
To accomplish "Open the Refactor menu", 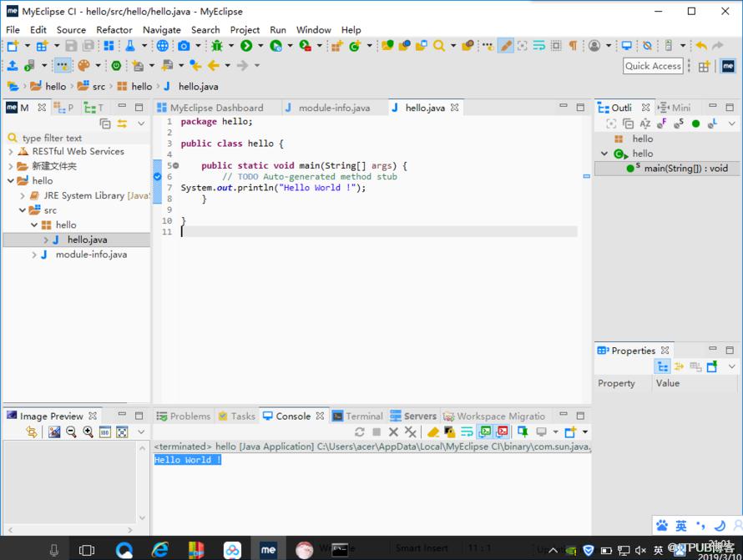I will pyautogui.click(x=114, y=30).
